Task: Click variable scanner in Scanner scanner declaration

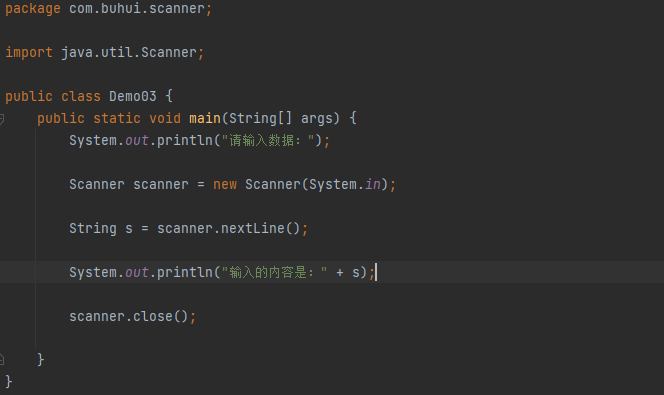Action: coord(160,185)
